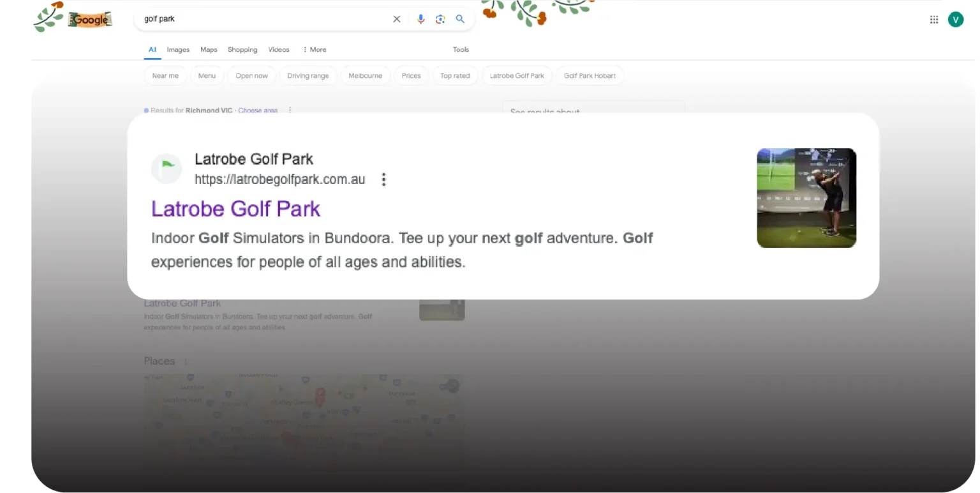Open the Google apps grid icon
The width and height of the screenshot is (980, 493).
coord(934,20)
